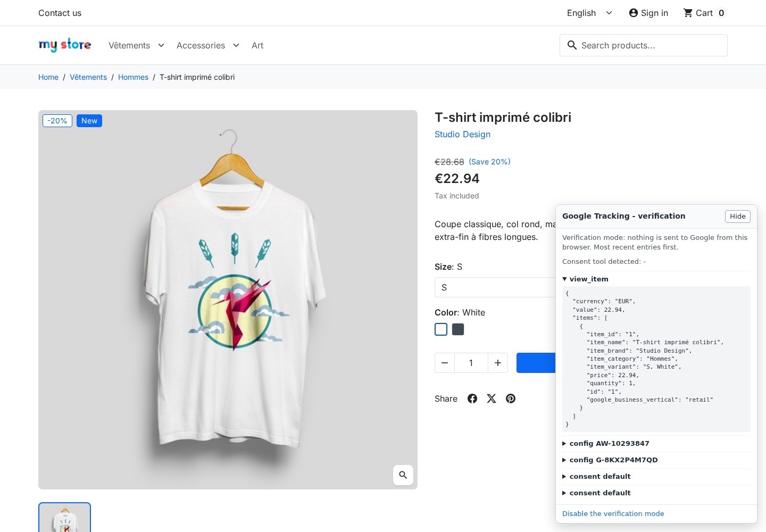Open the Art menu item
This screenshot has width=766, height=532.
point(257,45)
